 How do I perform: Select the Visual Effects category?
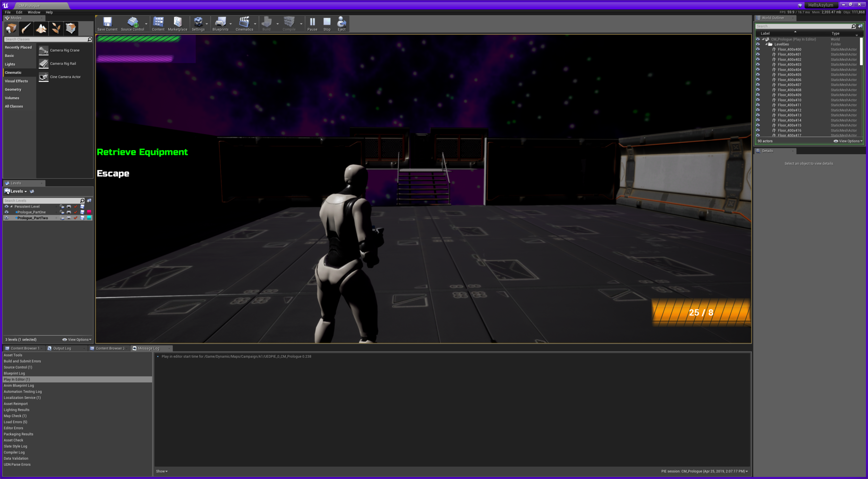coord(16,81)
